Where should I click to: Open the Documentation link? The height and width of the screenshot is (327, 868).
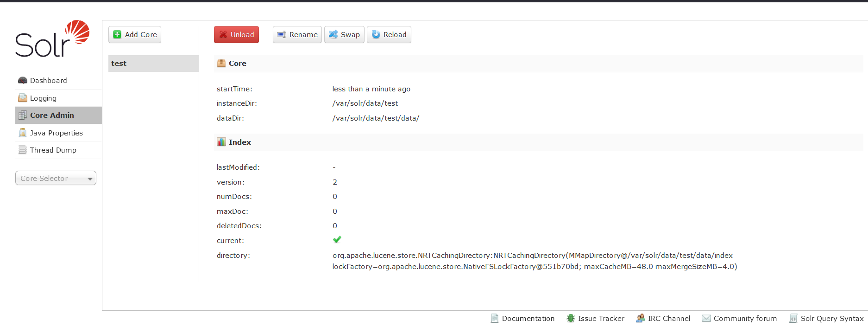click(523, 319)
